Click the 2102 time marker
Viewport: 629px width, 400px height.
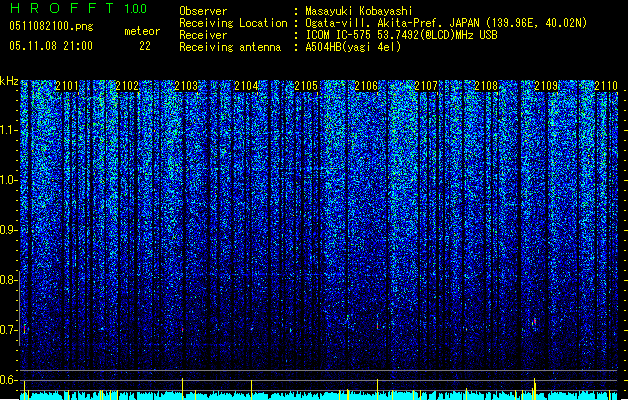point(127,86)
